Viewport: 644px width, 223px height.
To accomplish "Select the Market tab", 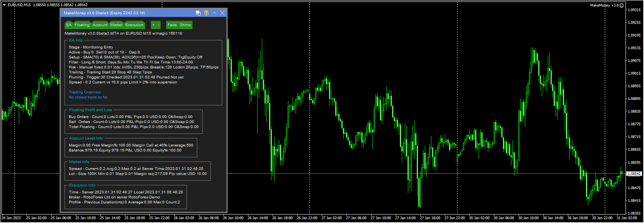I will coord(116,25).
